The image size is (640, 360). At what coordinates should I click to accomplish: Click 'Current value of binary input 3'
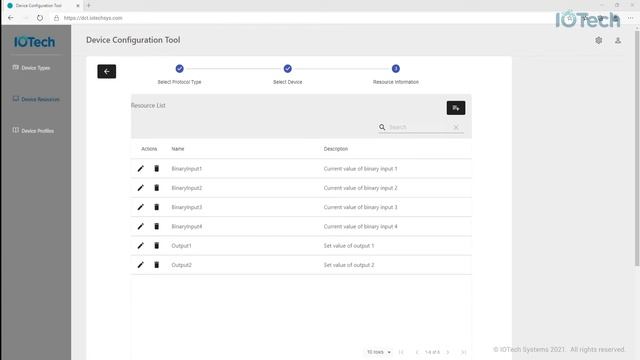360,207
